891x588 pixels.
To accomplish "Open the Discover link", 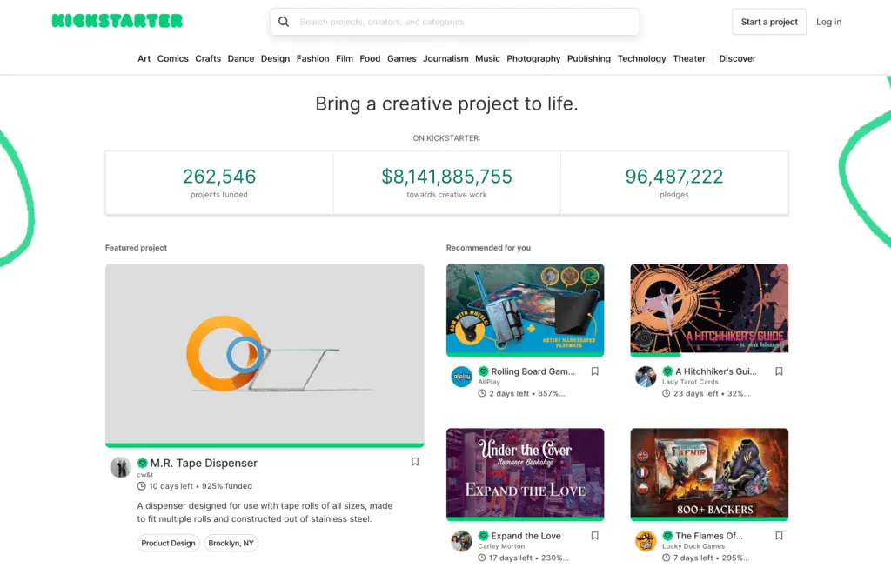I will 738,58.
